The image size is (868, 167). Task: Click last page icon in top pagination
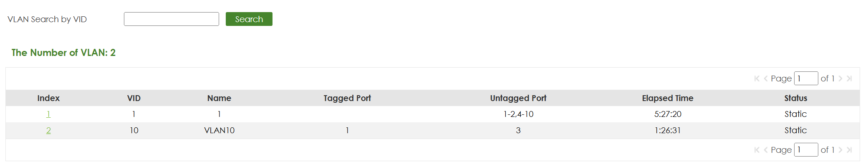pyautogui.click(x=849, y=78)
